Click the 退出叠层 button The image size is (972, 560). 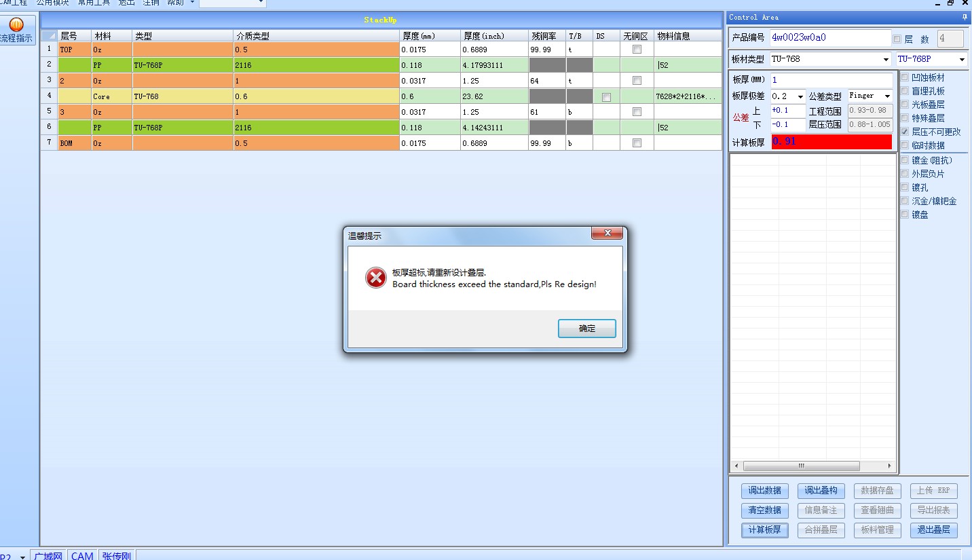click(x=933, y=529)
